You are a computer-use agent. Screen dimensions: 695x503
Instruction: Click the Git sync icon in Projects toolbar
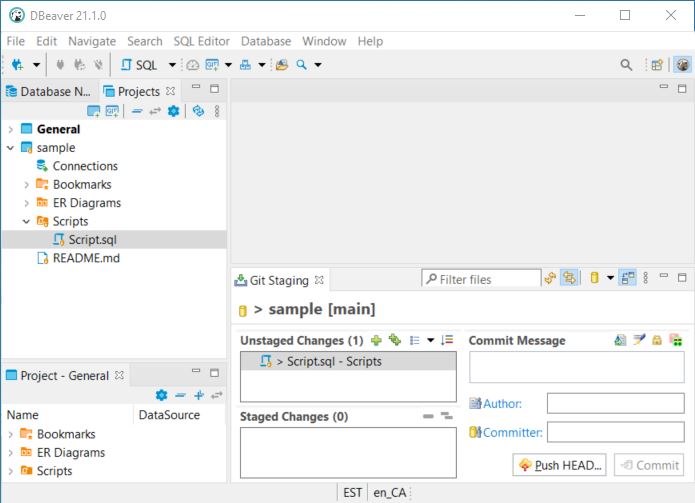pos(198,111)
